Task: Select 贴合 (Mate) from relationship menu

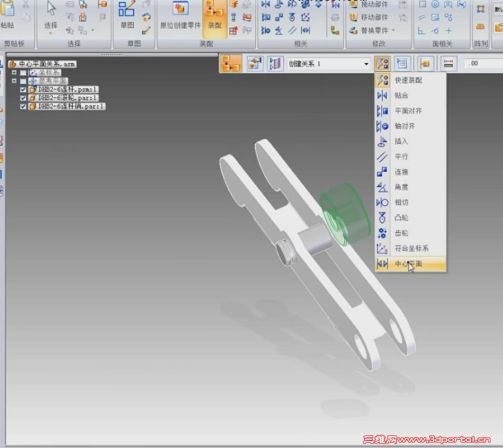Action: coord(411,95)
